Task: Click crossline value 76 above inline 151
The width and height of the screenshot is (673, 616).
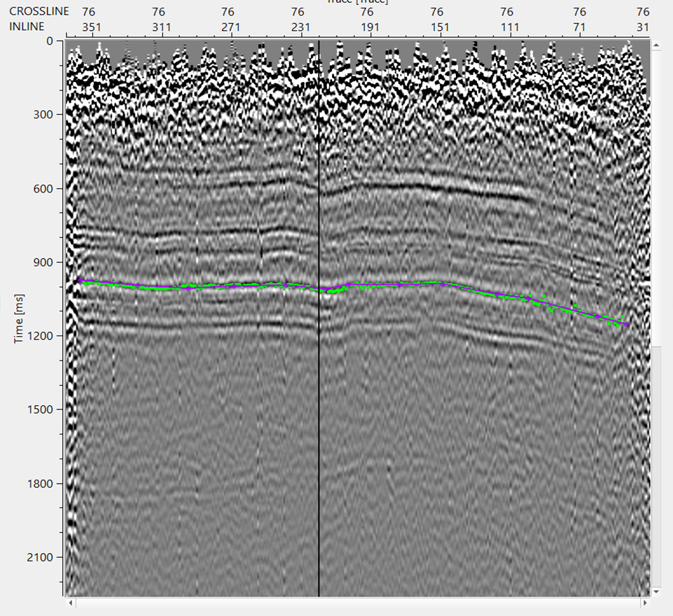Action: click(436, 11)
